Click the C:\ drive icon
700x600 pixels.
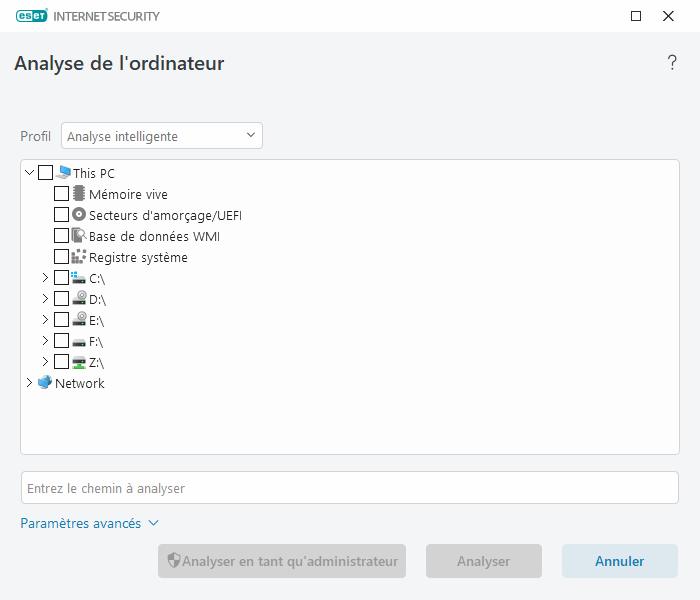[79, 278]
